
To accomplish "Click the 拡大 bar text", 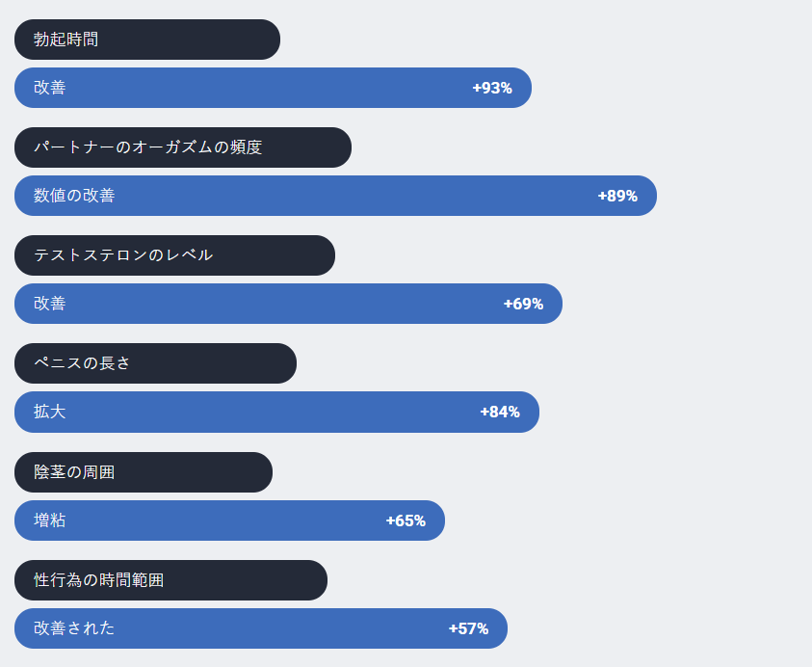I will [x=50, y=412].
